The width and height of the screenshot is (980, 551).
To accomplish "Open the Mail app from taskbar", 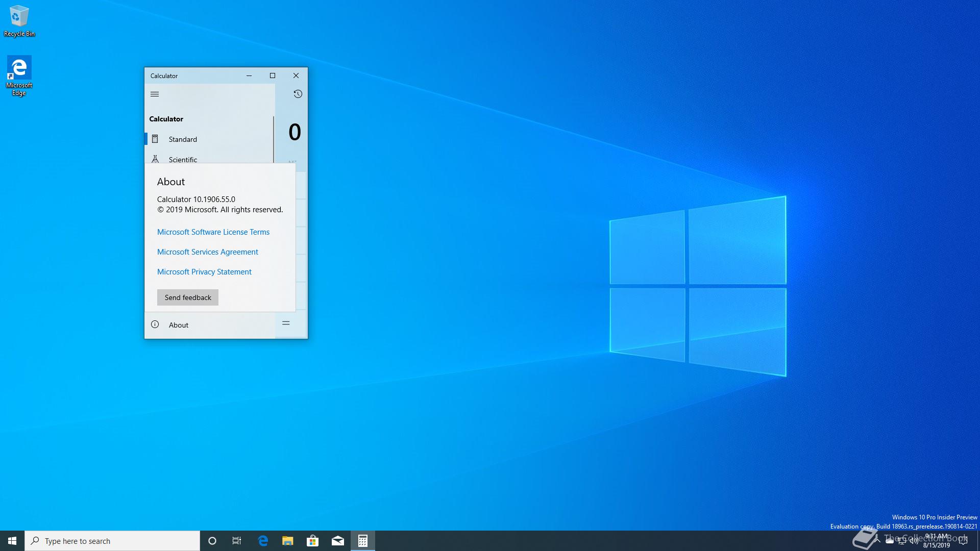I will (x=338, y=541).
